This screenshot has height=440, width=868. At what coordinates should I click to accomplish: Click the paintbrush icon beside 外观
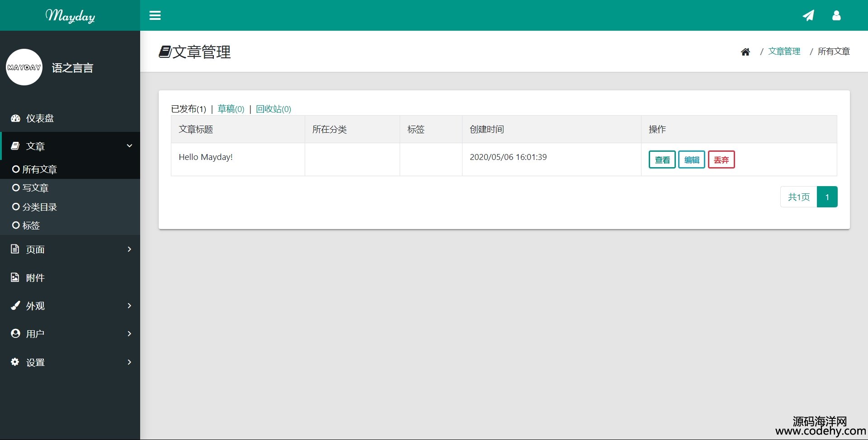15,305
